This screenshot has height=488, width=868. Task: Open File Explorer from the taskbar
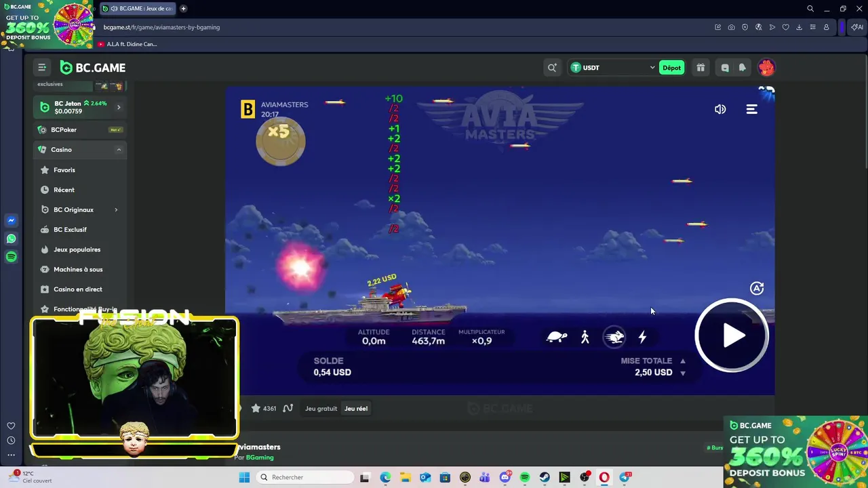[405, 477]
